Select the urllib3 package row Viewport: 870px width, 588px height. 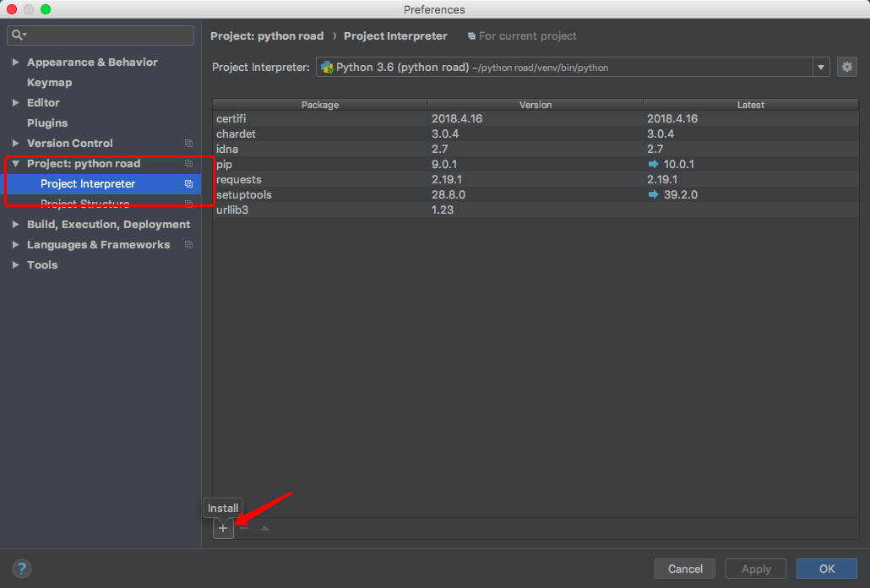536,210
